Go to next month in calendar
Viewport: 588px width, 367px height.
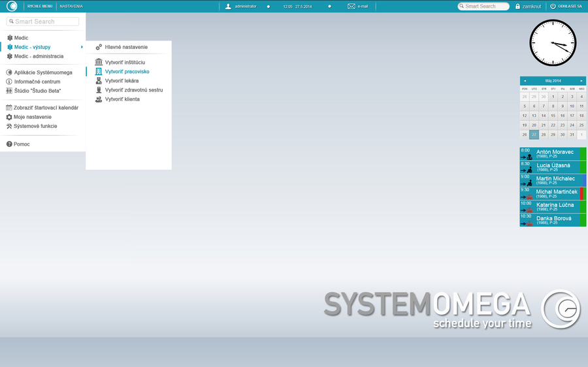tap(581, 81)
